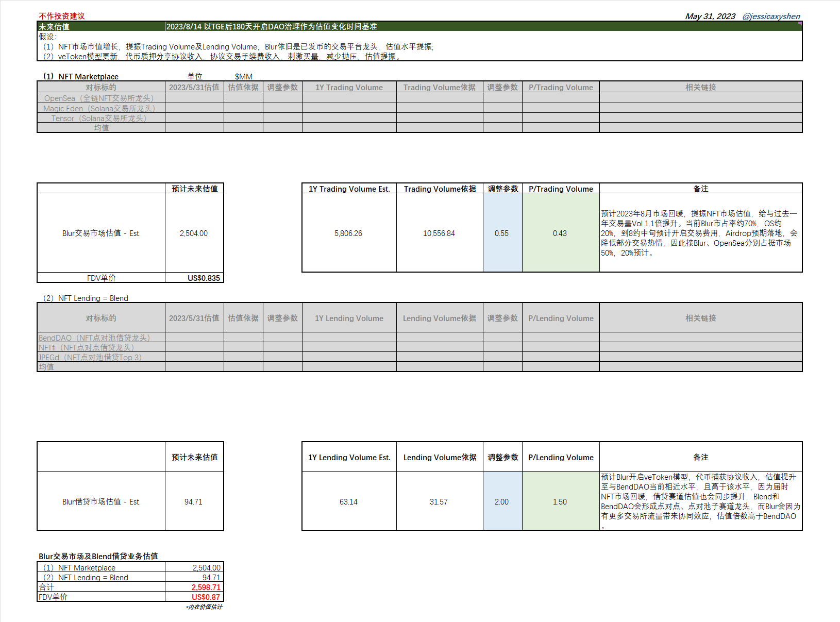
Task: Click the red 'US$0.87' FDV price
Action: 194,597
